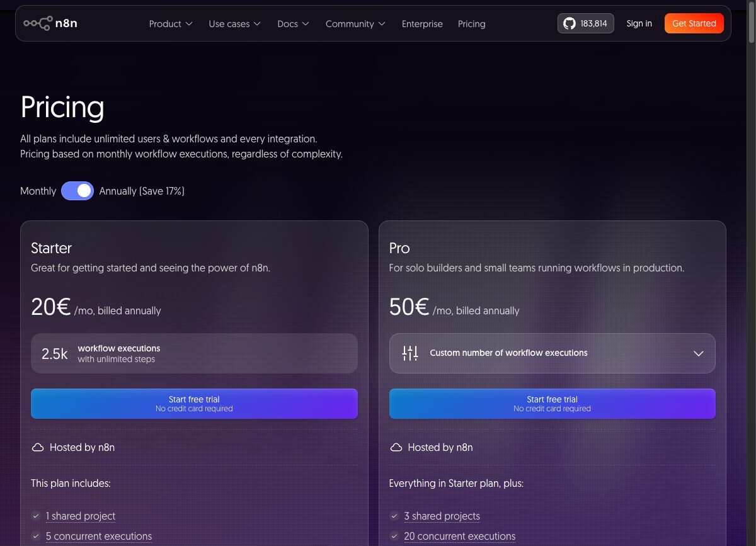
Task: Click the cloud icon in Starter card
Action: point(38,448)
